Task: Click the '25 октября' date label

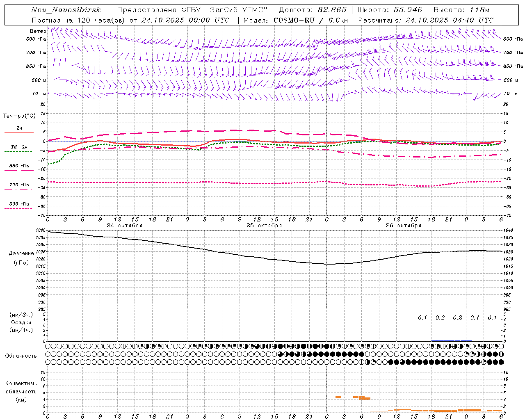Action: (264, 226)
